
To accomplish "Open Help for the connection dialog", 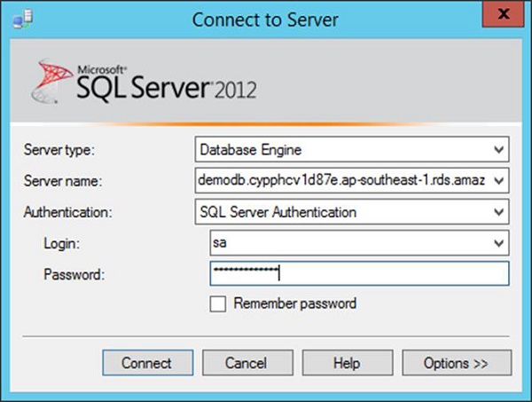I will 346,363.
